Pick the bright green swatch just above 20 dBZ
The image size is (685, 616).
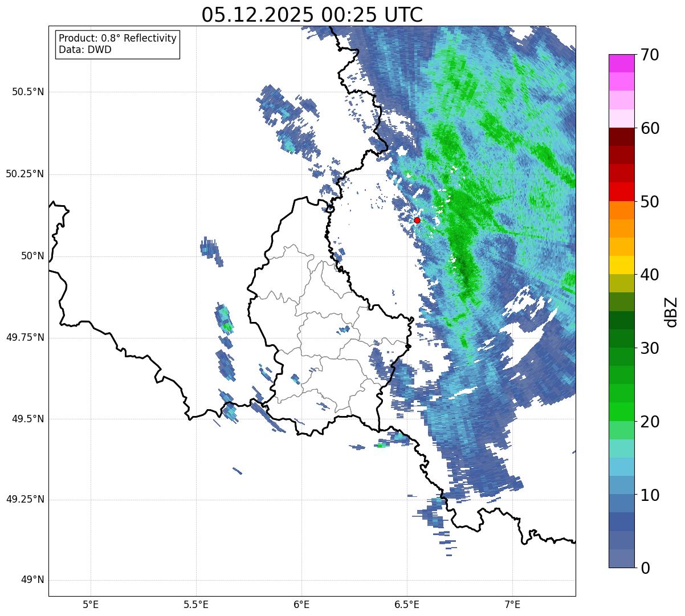tap(621, 412)
